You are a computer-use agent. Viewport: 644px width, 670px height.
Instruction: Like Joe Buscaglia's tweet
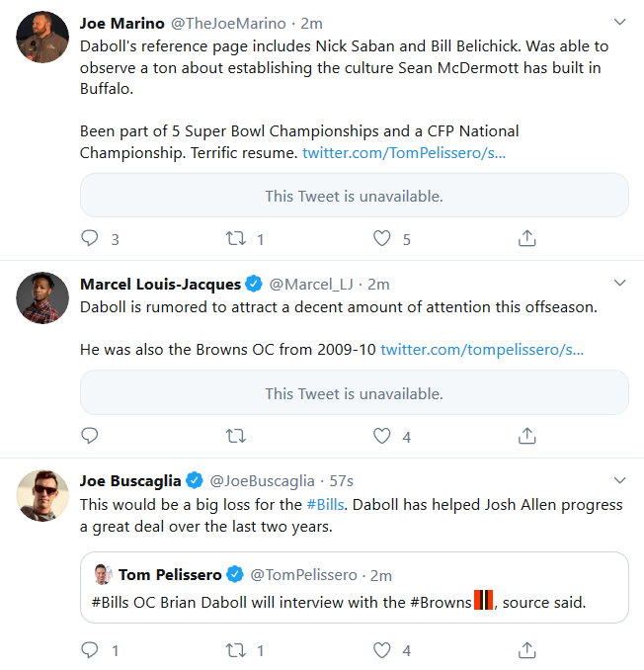382,650
